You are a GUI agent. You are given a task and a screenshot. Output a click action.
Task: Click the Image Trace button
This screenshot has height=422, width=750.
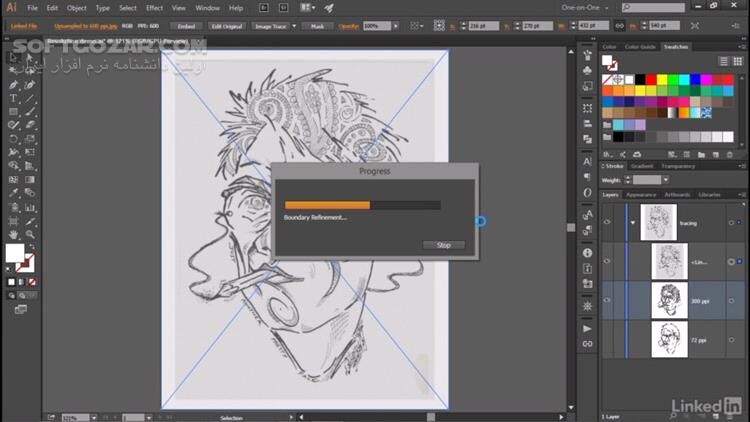coord(270,26)
